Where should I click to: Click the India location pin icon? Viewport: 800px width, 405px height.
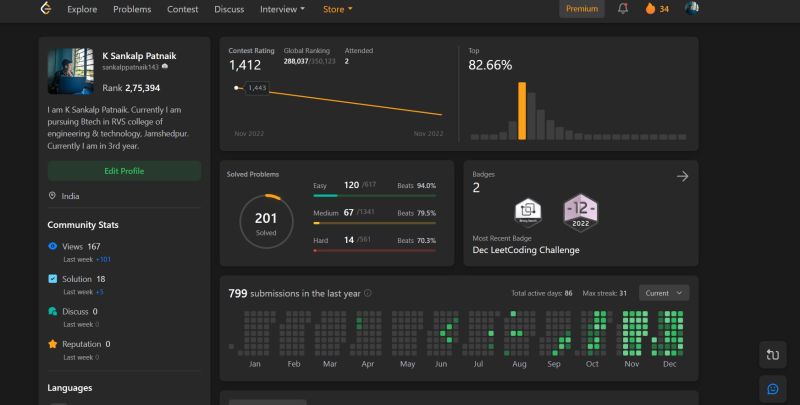pos(52,196)
